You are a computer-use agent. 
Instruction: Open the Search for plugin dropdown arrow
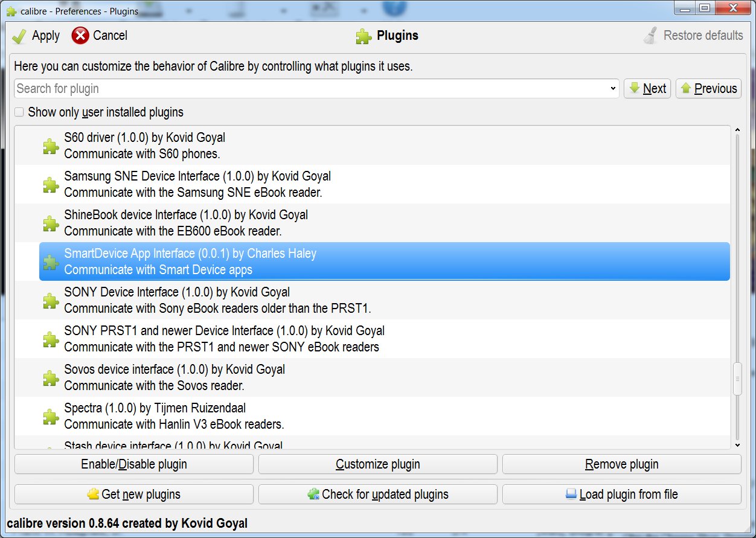pos(613,89)
